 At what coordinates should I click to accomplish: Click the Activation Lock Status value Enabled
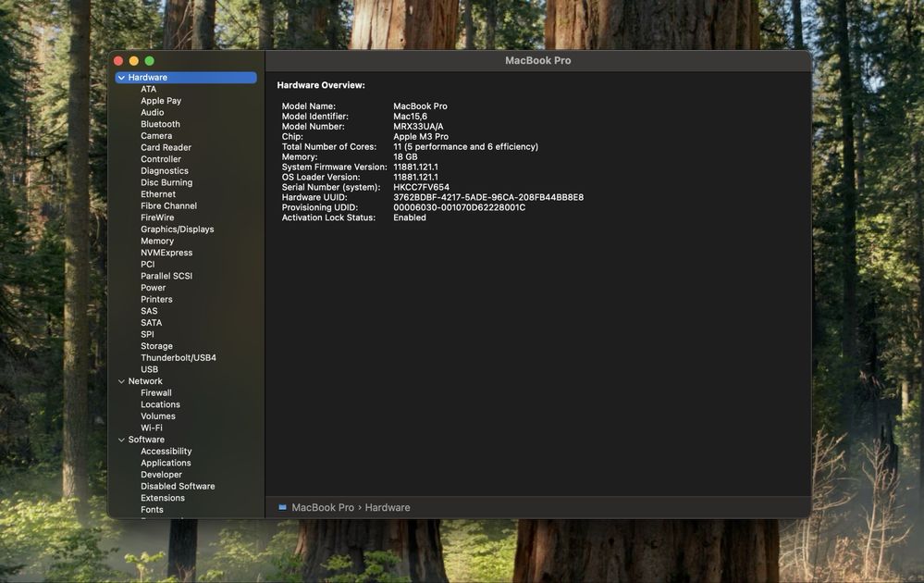410,217
